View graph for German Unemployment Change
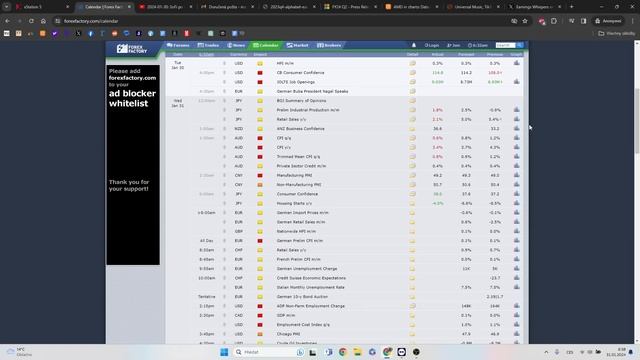 [517, 269]
